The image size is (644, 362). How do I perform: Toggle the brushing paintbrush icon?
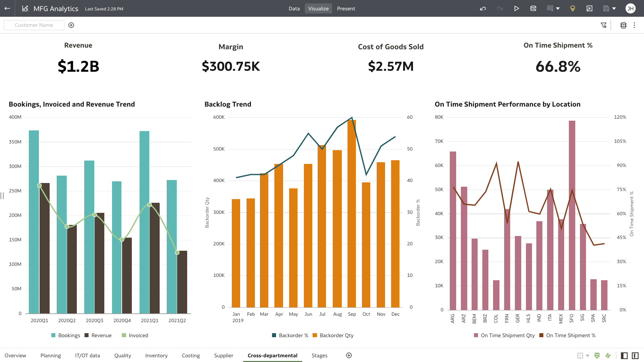[597, 355]
